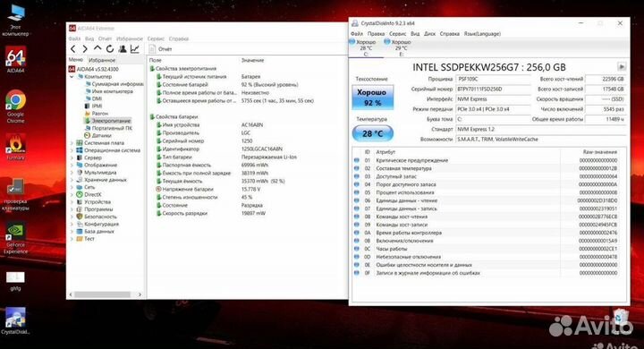Launch Google Chrome from desktop
The width and height of the screenshot is (644, 349).
click(x=15, y=100)
